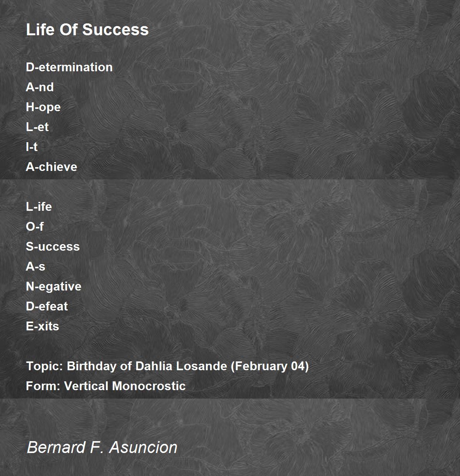Select the A-nd line of the poem

click(40, 87)
